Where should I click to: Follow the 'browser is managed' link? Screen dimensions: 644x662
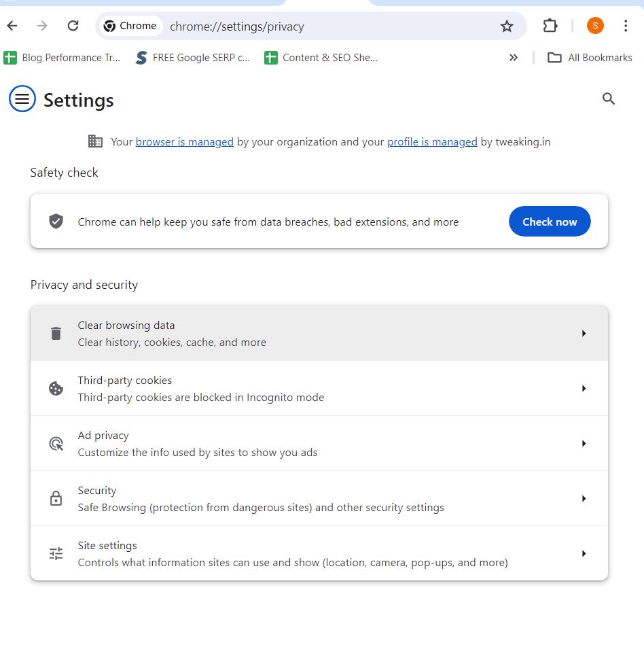point(184,142)
